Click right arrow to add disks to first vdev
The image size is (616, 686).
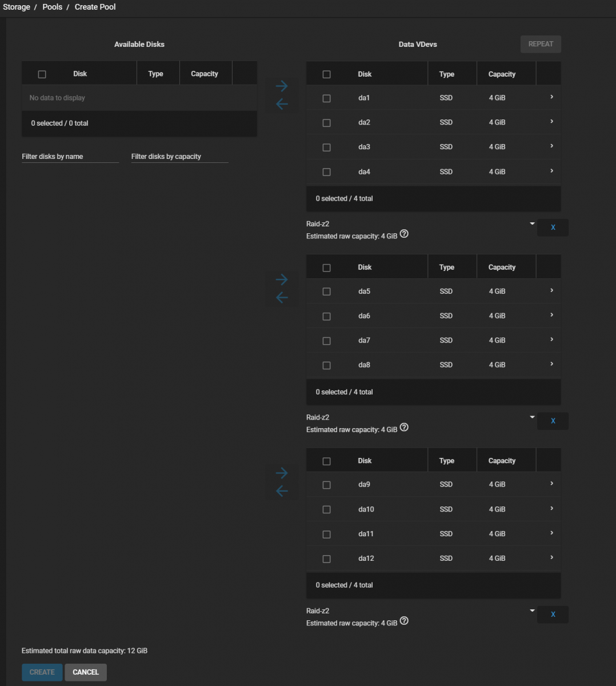pyautogui.click(x=282, y=86)
